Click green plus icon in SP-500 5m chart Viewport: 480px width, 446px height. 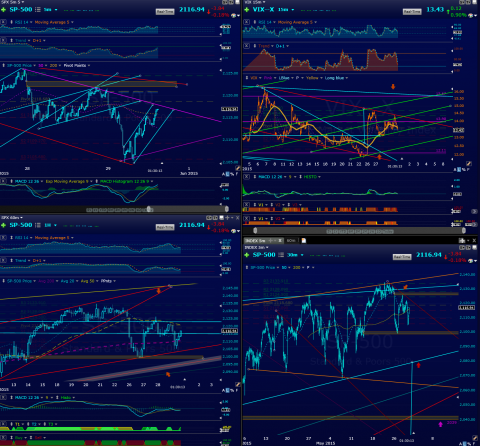(3, 10)
